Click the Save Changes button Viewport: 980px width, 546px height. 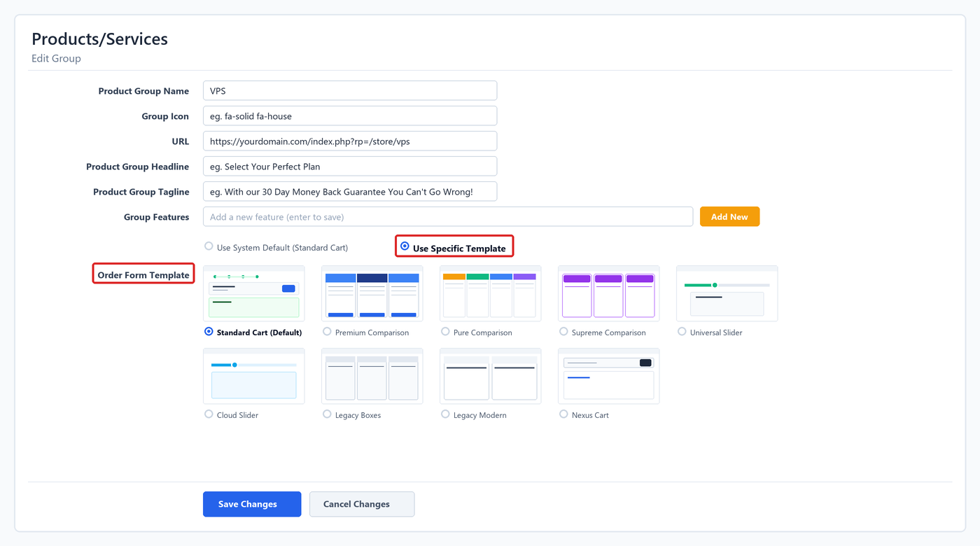coord(252,504)
